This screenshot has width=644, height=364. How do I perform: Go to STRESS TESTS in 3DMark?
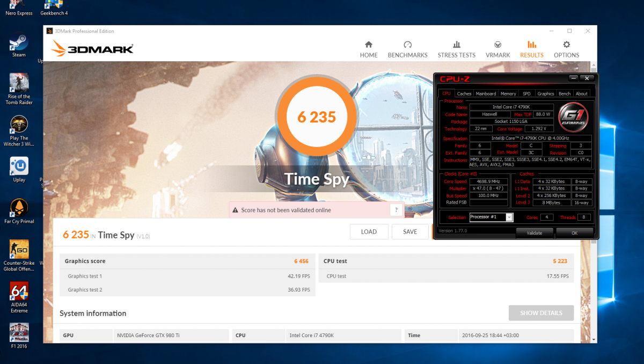coord(456,49)
